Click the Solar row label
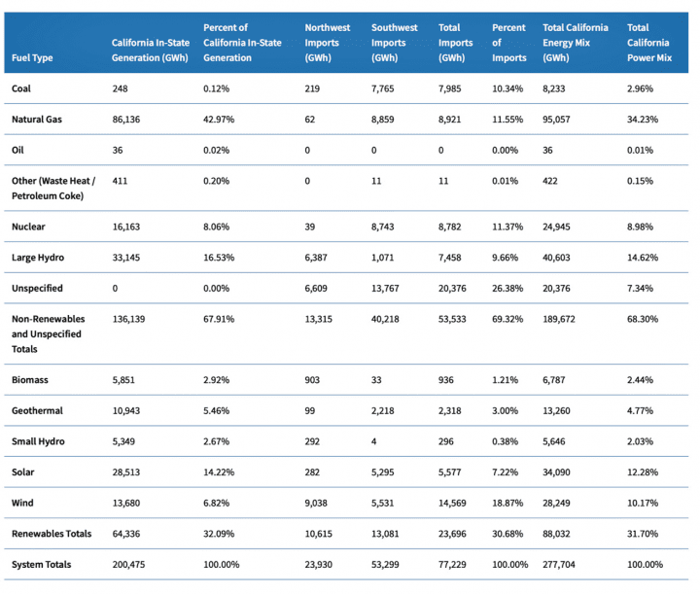The image size is (700, 594). point(22,472)
